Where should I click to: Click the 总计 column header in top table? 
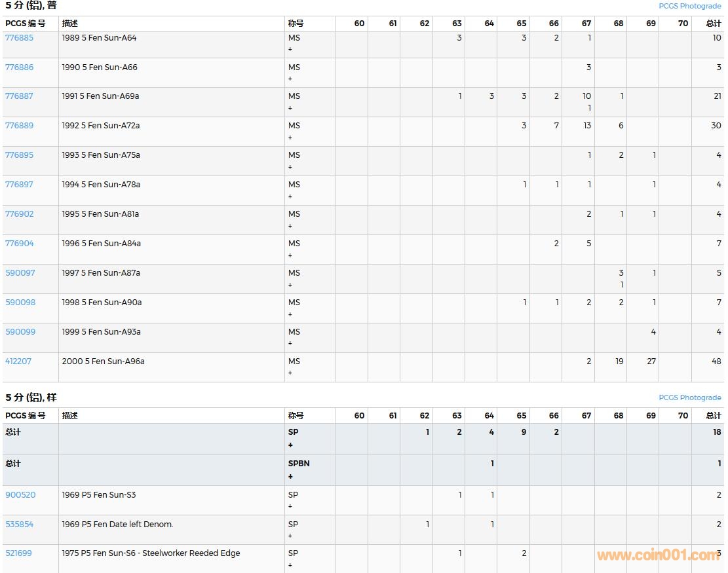click(713, 24)
